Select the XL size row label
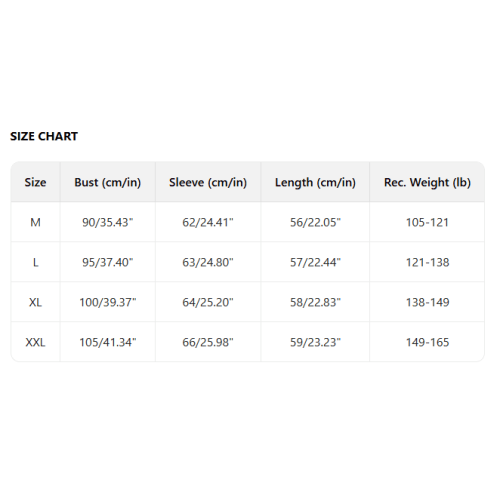 pyautogui.click(x=35, y=302)
